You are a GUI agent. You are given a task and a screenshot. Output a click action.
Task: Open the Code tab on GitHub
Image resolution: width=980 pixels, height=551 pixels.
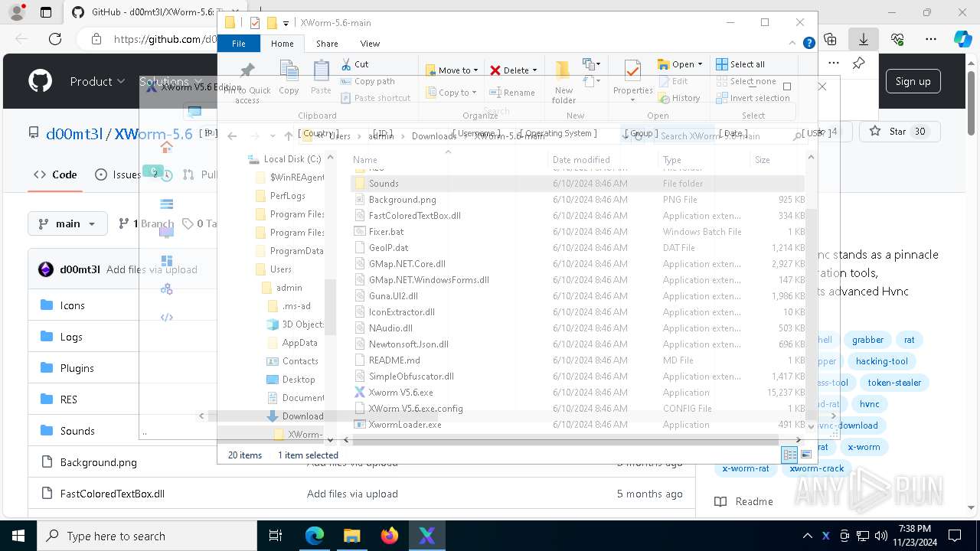[x=55, y=174]
